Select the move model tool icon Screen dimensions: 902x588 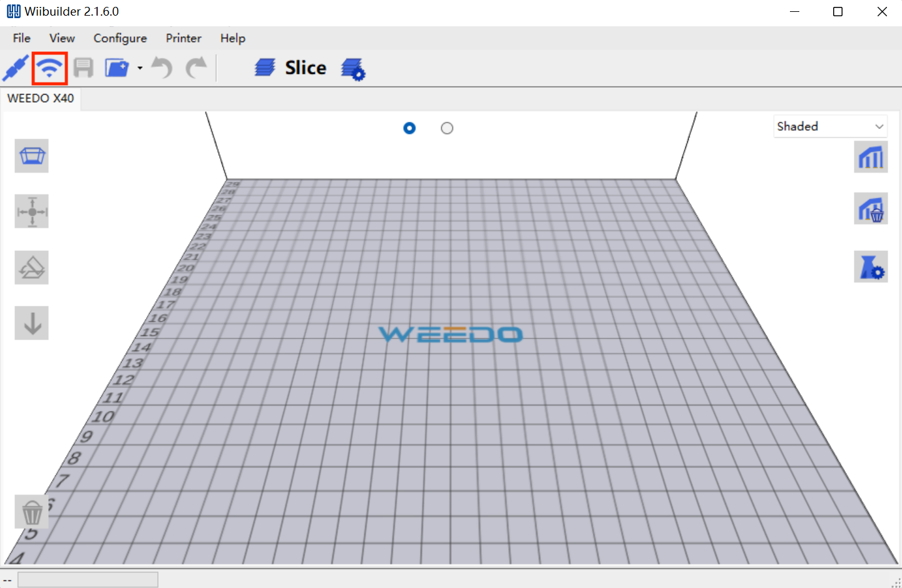pos(32,211)
